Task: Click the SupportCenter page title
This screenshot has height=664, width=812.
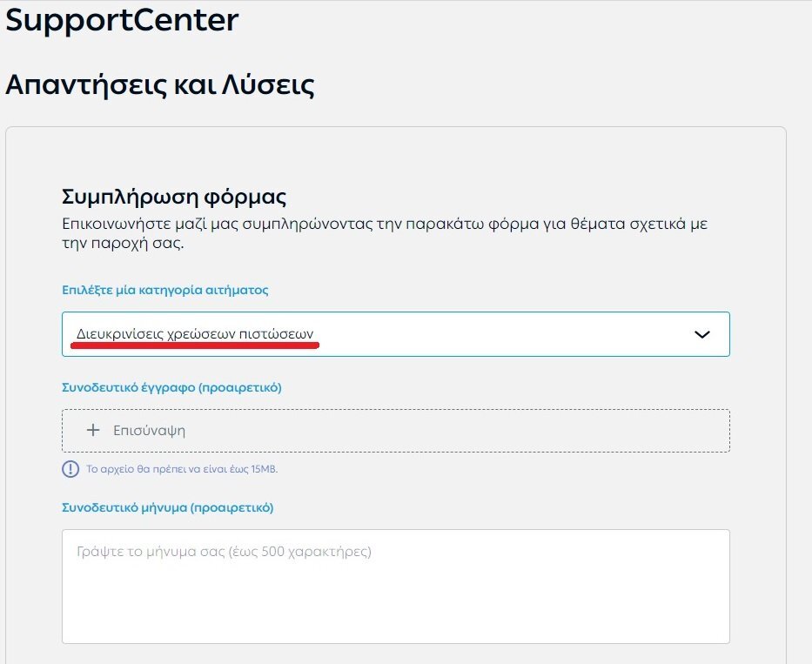Action: coord(122,21)
